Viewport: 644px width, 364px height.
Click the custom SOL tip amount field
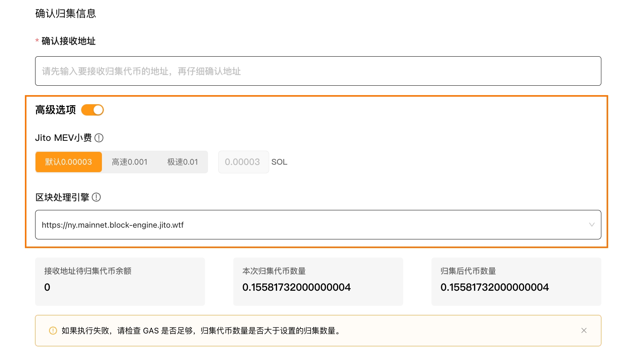pyautogui.click(x=243, y=162)
